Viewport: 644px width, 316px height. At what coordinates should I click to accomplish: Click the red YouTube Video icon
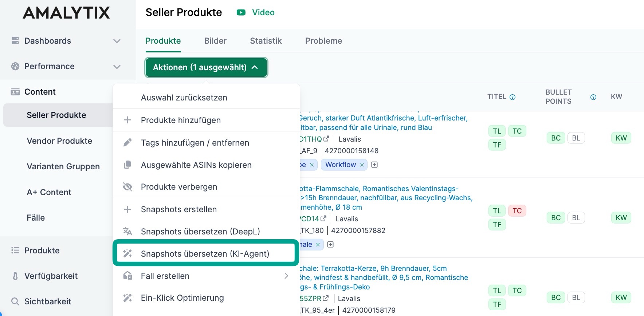pyautogui.click(x=241, y=12)
